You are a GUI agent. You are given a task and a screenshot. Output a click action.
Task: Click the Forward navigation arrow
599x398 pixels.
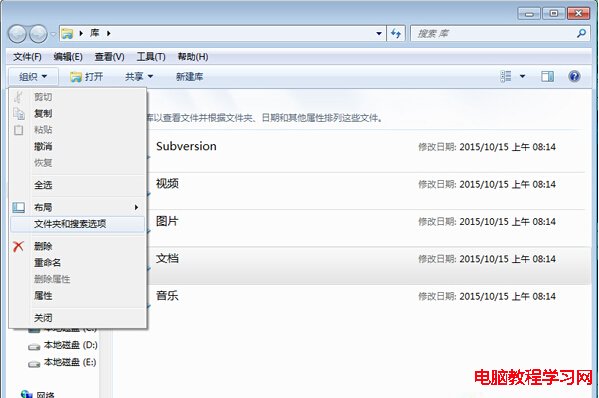point(38,34)
